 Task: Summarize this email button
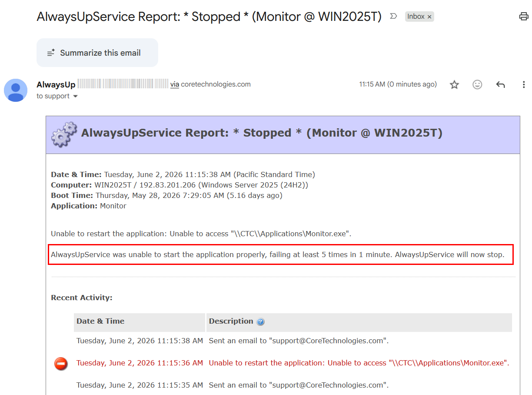click(x=97, y=53)
